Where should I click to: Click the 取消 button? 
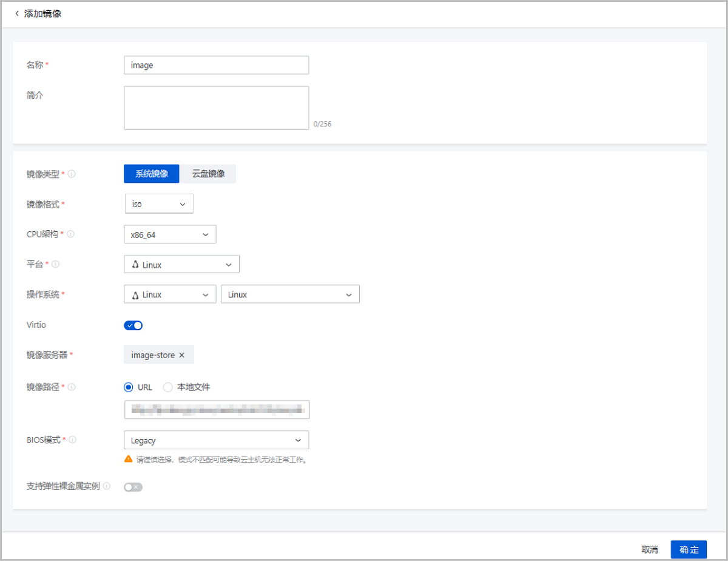[x=650, y=549]
